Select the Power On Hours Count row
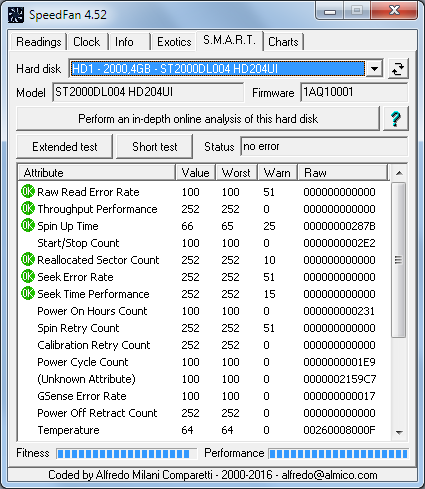The height and width of the screenshot is (489, 425). (204, 311)
